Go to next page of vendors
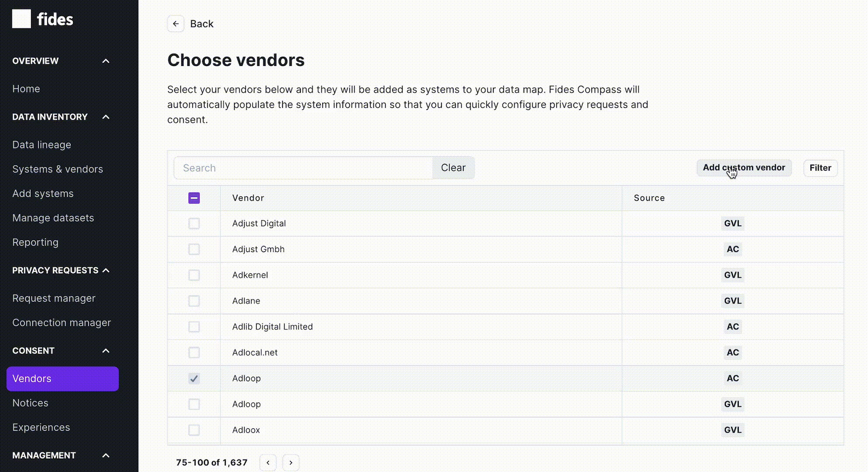This screenshot has width=868, height=472. (291, 462)
